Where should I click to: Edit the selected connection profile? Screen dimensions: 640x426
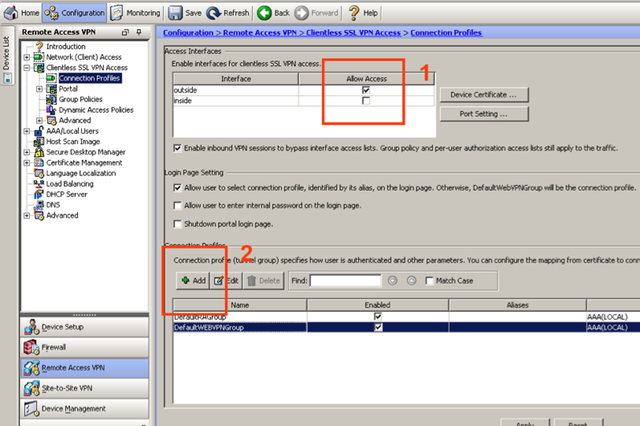(x=227, y=280)
